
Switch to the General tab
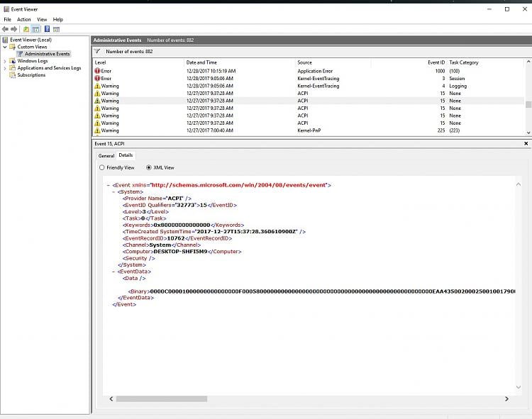(106, 155)
